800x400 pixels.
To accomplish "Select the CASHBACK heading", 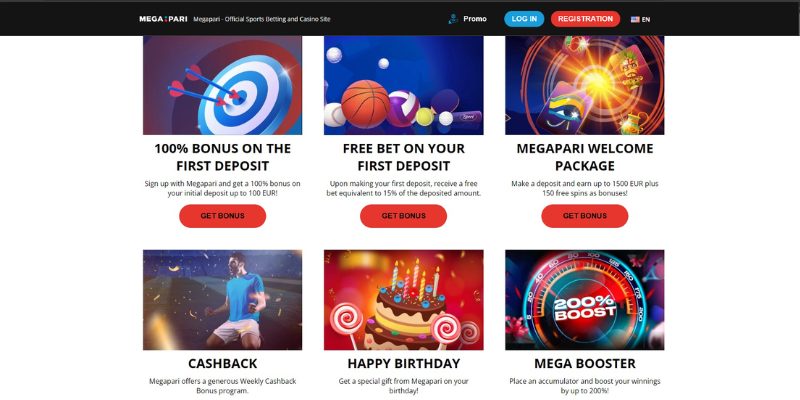I will [222, 363].
